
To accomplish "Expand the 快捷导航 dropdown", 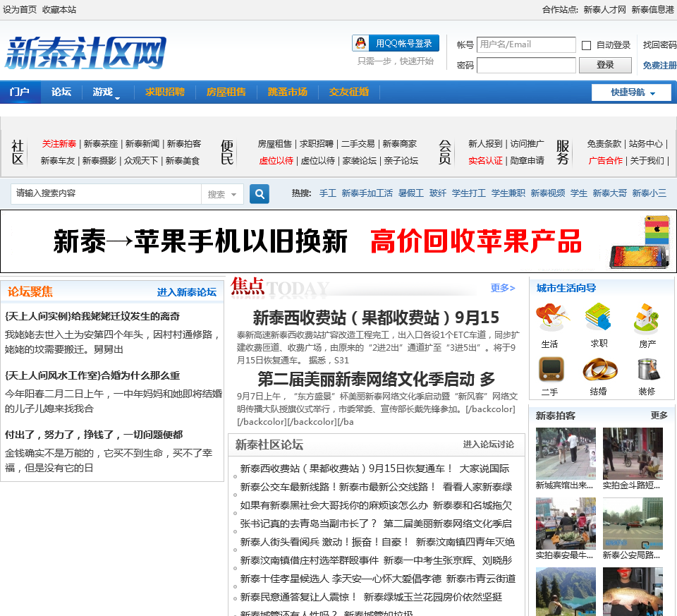I will pos(631,92).
